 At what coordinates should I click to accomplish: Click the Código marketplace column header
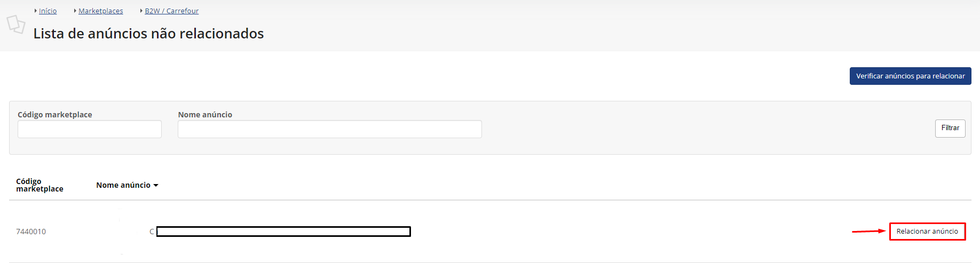[39, 185]
